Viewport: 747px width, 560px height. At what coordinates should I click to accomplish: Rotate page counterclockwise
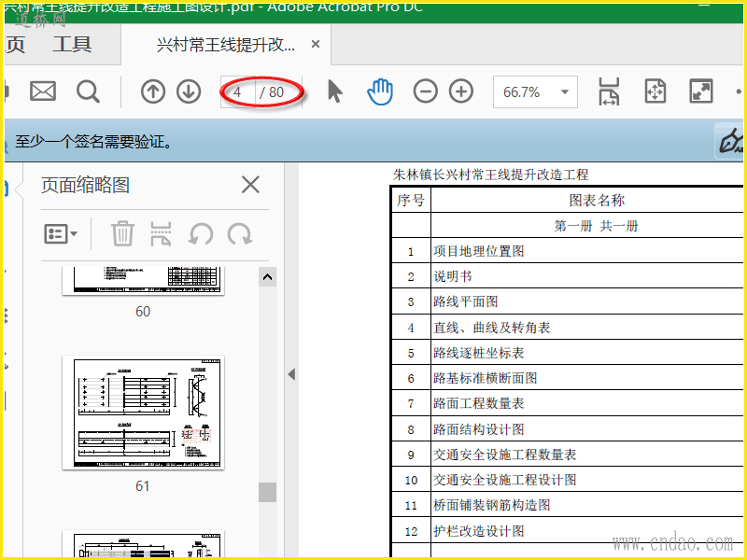(201, 234)
